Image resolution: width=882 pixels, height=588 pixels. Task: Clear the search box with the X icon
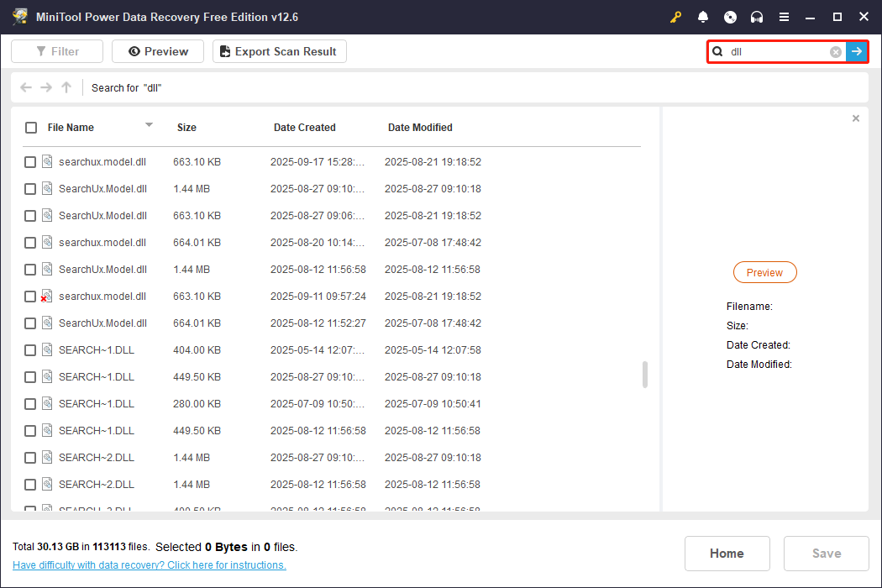coord(835,51)
